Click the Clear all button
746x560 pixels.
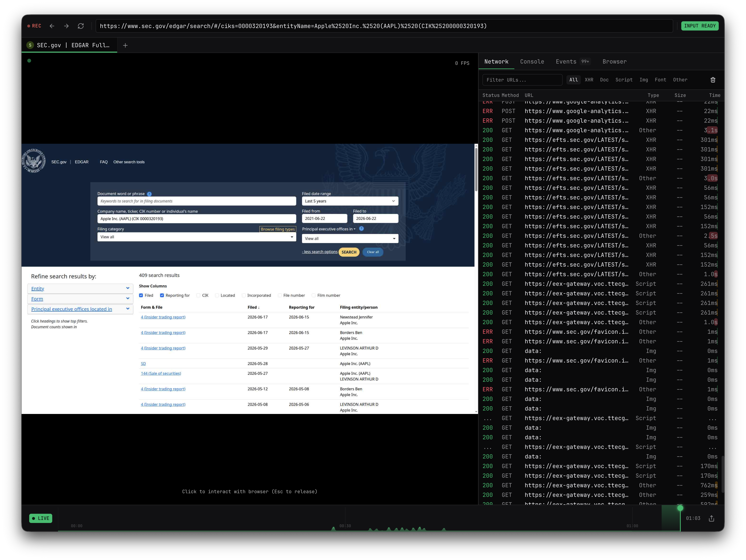[x=373, y=252]
